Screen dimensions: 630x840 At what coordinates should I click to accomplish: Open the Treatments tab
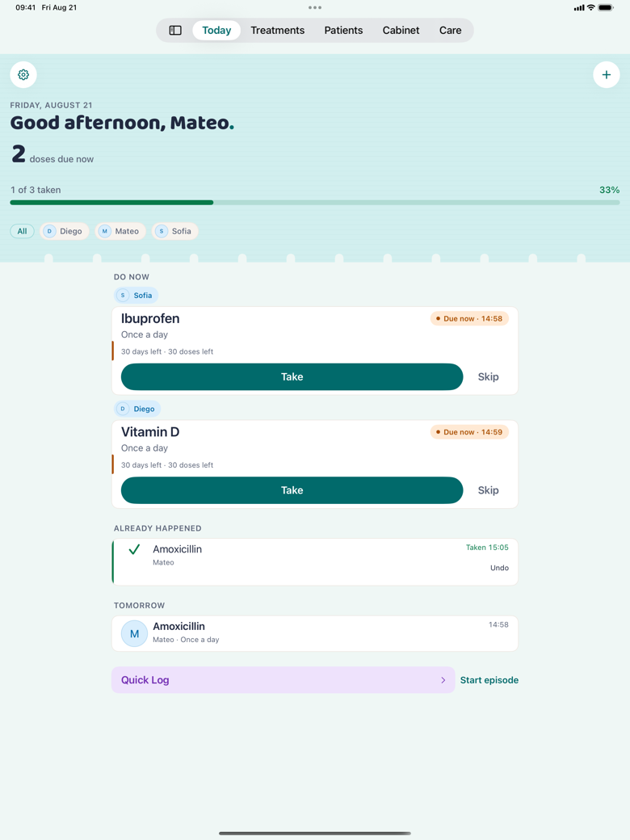278,30
